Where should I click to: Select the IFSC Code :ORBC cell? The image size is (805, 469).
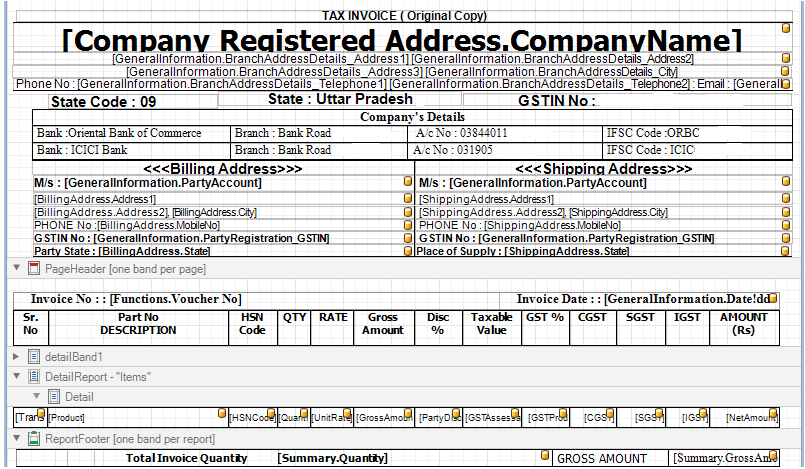[697, 133]
